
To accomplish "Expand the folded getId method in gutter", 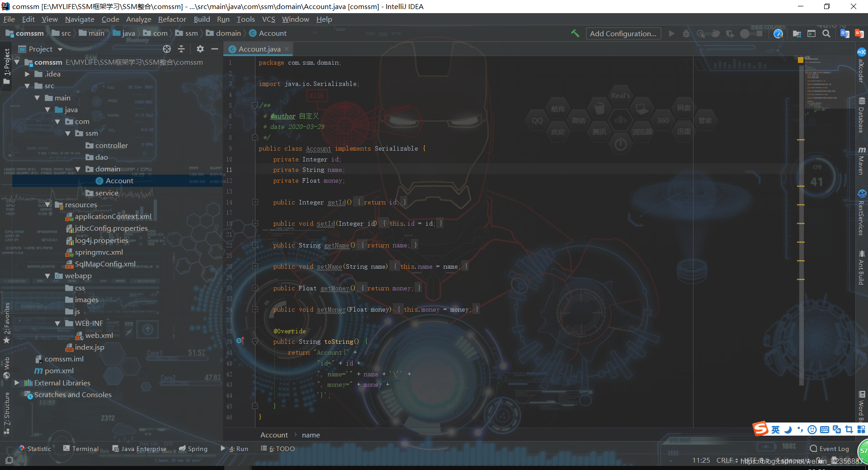I will [255, 202].
